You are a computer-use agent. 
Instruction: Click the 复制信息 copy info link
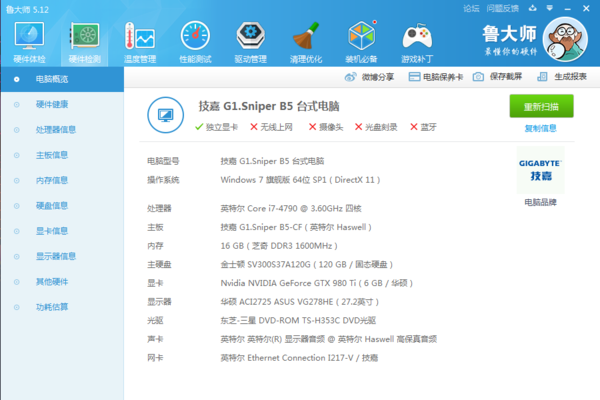tap(540, 128)
